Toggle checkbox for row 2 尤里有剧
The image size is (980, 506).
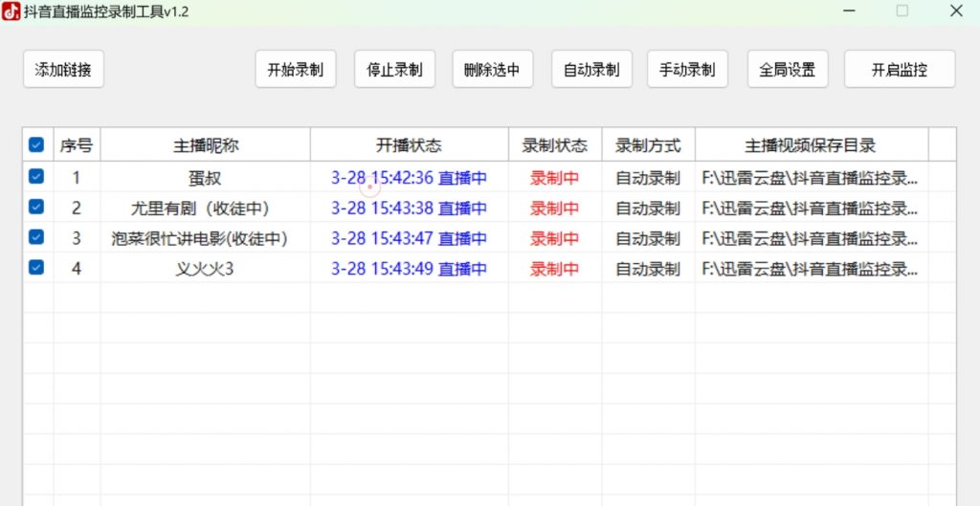click(x=36, y=207)
